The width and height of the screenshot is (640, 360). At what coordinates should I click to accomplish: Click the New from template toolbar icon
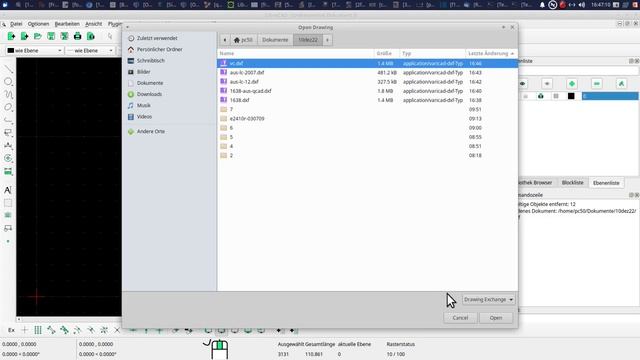[x=24, y=36]
